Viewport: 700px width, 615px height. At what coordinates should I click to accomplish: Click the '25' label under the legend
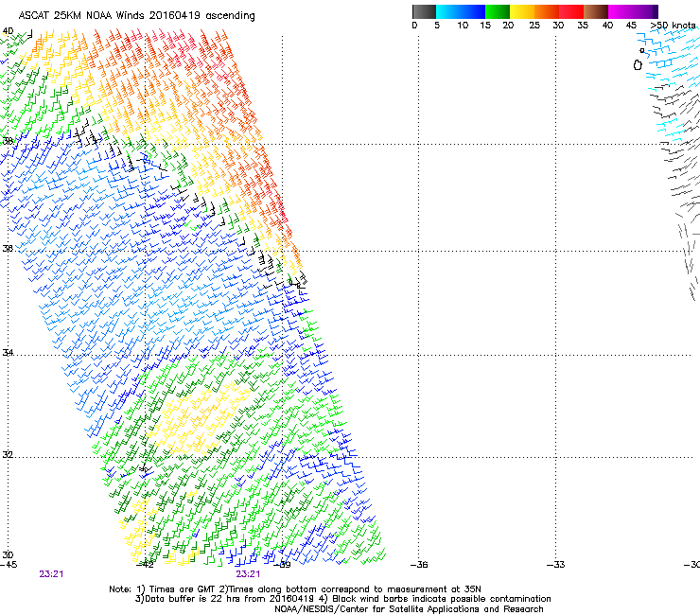click(534, 26)
